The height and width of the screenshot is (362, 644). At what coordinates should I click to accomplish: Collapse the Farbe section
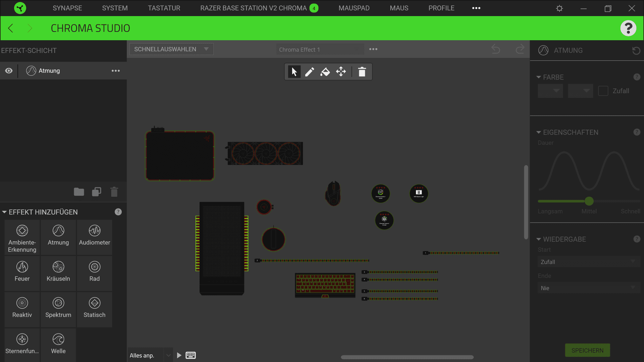(539, 77)
